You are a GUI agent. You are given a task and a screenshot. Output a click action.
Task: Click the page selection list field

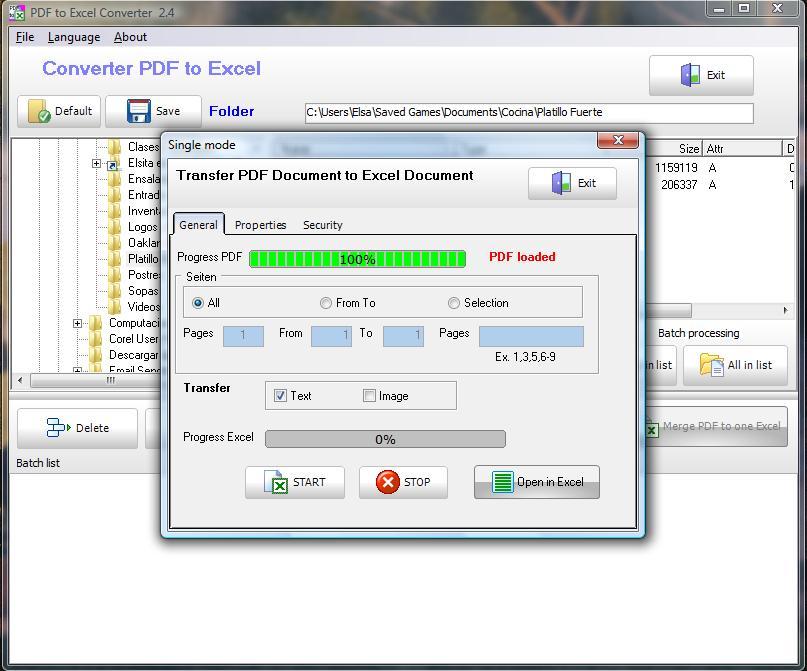(x=531, y=336)
